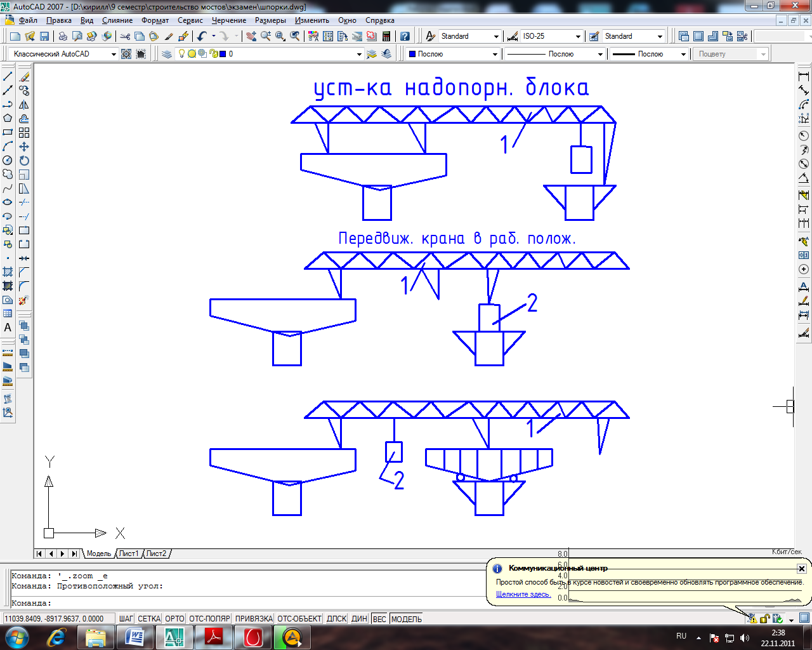
Task: Open the Layer Properties Manager icon
Action: click(167, 54)
